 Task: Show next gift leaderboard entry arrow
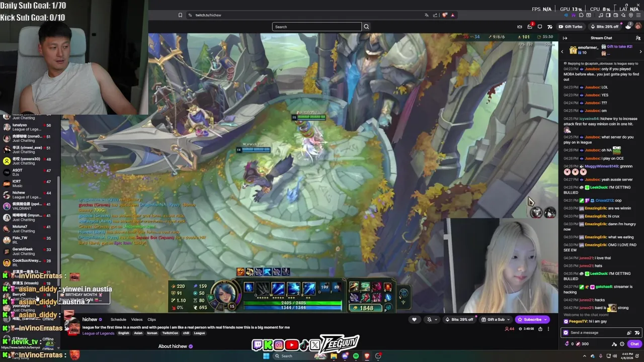click(640, 51)
